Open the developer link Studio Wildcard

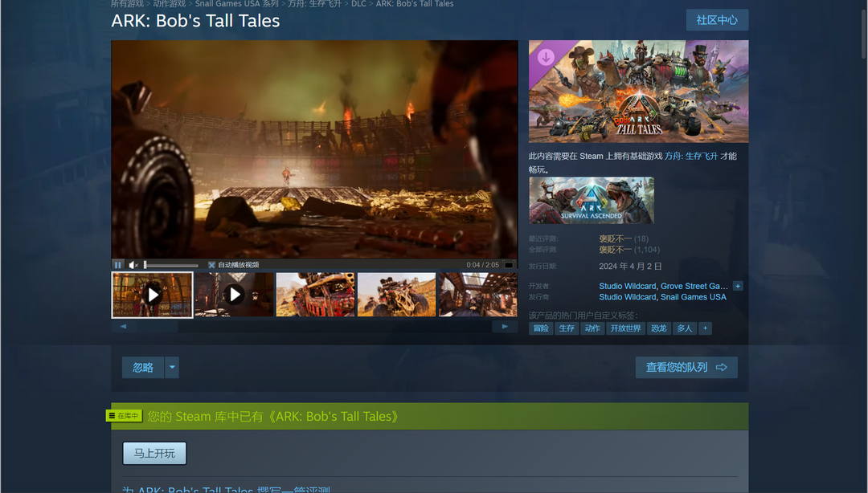(x=627, y=286)
